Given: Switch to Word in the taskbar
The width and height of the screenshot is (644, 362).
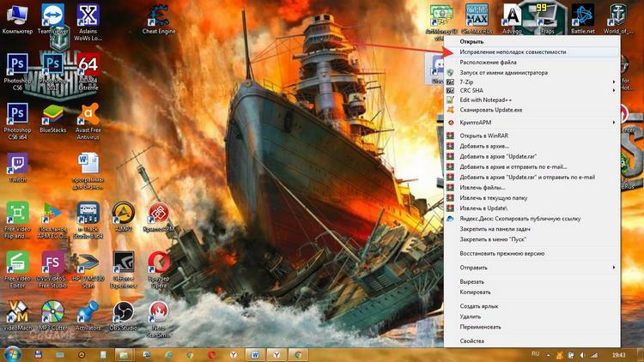Looking at the screenshot, I should click(x=255, y=354).
